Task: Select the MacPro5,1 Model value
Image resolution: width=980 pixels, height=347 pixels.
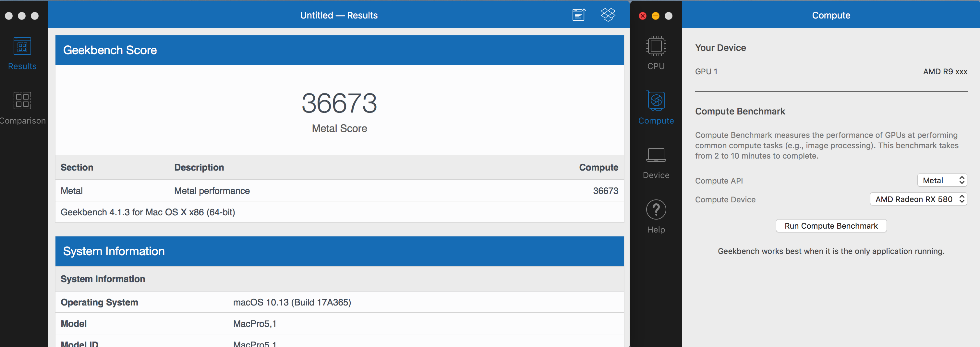Action: [255, 323]
